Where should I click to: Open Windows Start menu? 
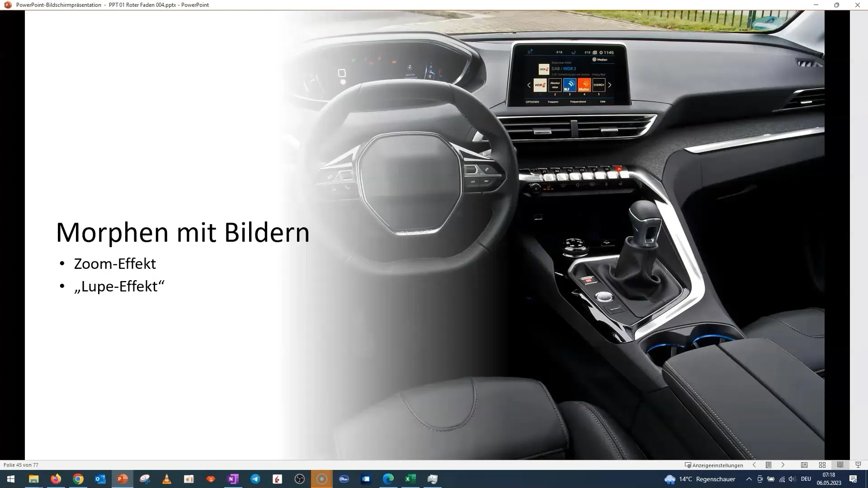click(x=11, y=479)
